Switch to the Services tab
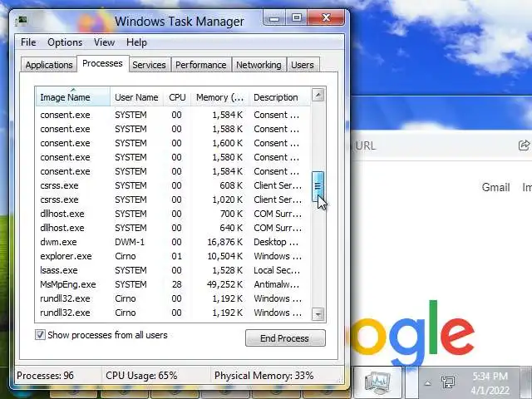Viewport: 532px width, 399px height. coord(149,65)
